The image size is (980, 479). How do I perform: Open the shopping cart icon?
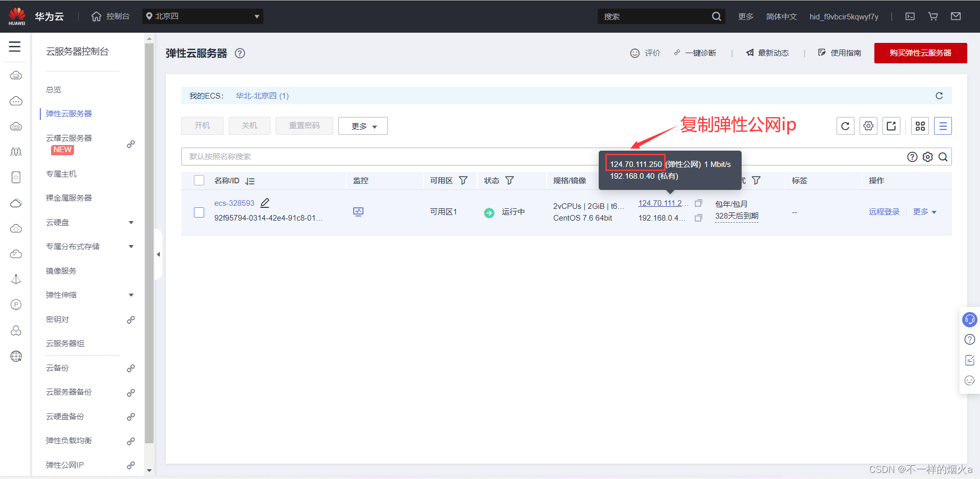(x=933, y=16)
